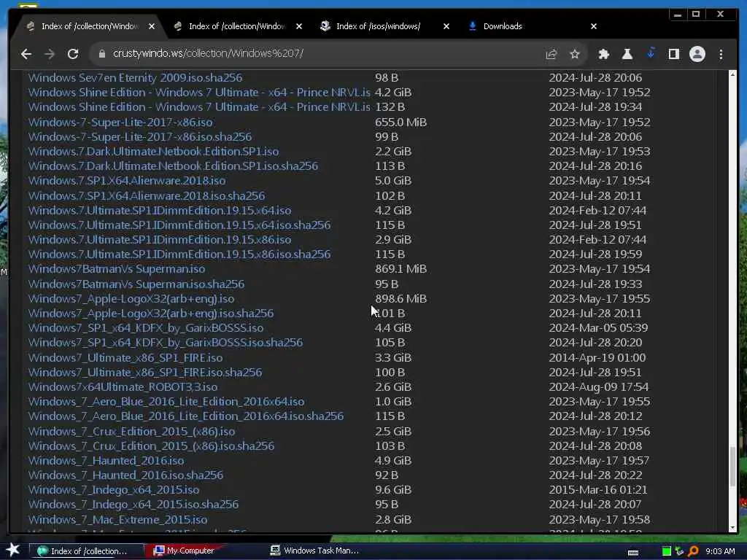Viewport: 747px width, 560px height.
Task: Open the Chrome three-dot menu
Action: point(721,54)
